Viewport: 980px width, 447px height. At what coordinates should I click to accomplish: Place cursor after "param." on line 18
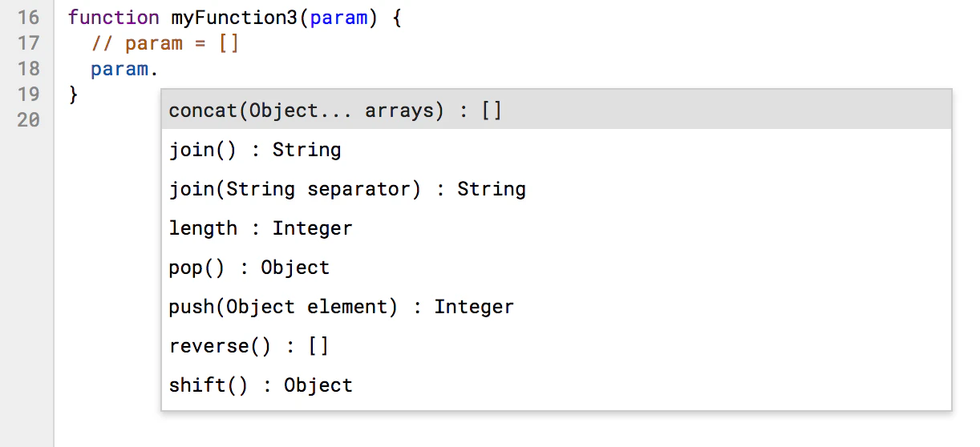coord(160,69)
